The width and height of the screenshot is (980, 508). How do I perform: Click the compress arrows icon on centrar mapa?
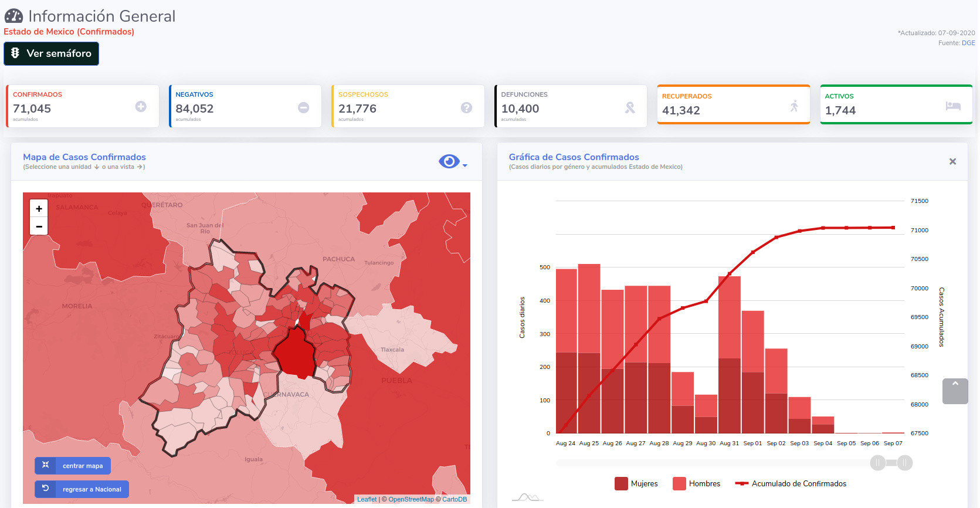coord(45,465)
